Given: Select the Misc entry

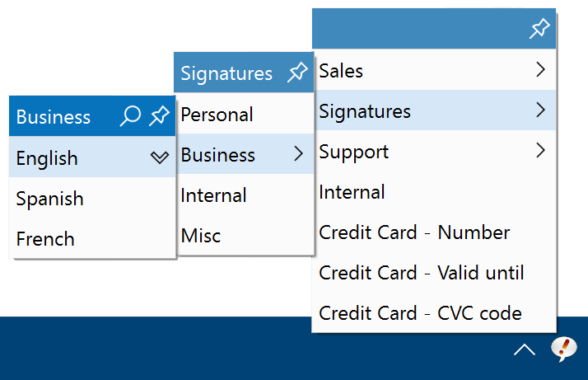Looking at the screenshot, I should click(245, 235).
